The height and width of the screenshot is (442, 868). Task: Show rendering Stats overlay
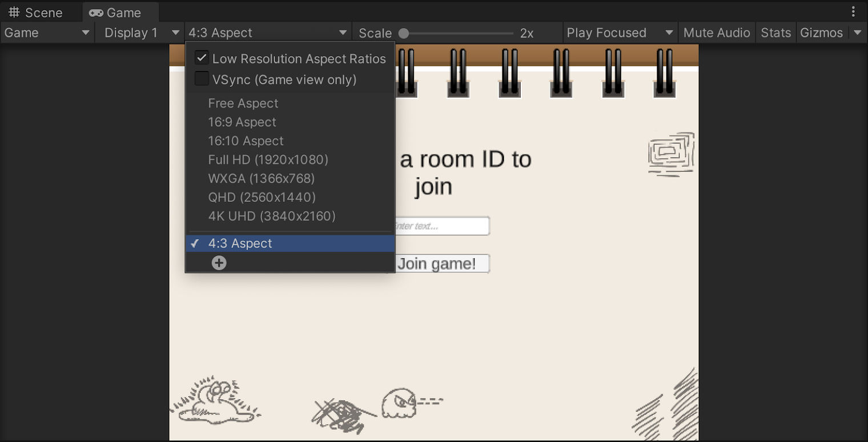click(775, 33)
